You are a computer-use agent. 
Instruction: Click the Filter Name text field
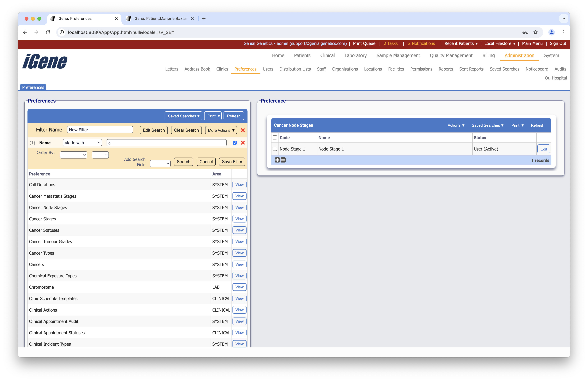[x=100, y=130]
